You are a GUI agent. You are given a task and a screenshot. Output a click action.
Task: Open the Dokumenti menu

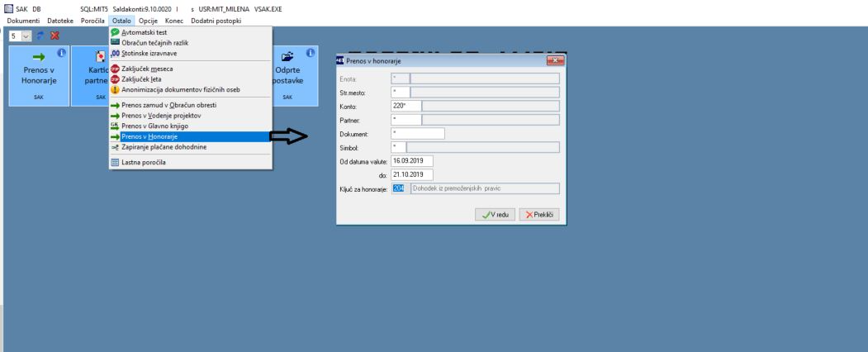pyautogui.click(x=23, y=21)
